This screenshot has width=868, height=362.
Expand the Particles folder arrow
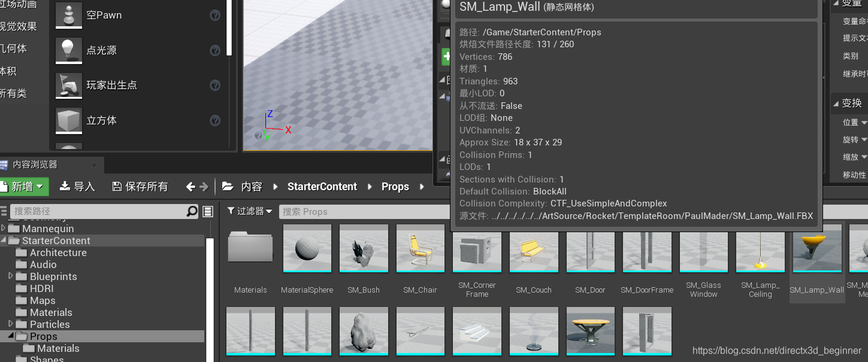click(x=11, y=324)
